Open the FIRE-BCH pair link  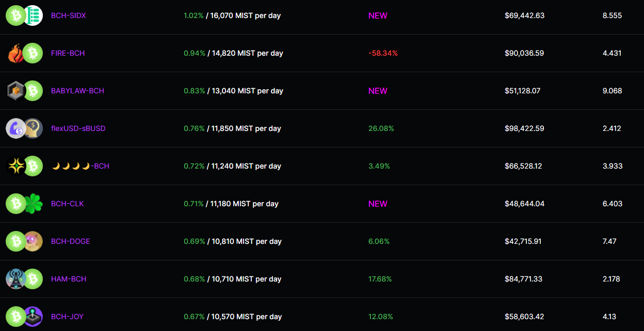pos(68,53)
